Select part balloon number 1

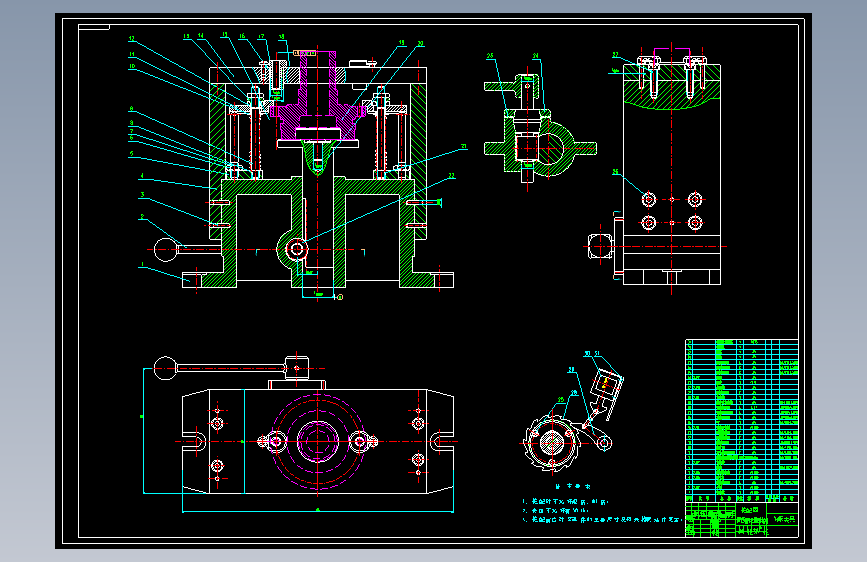[142, 265]
